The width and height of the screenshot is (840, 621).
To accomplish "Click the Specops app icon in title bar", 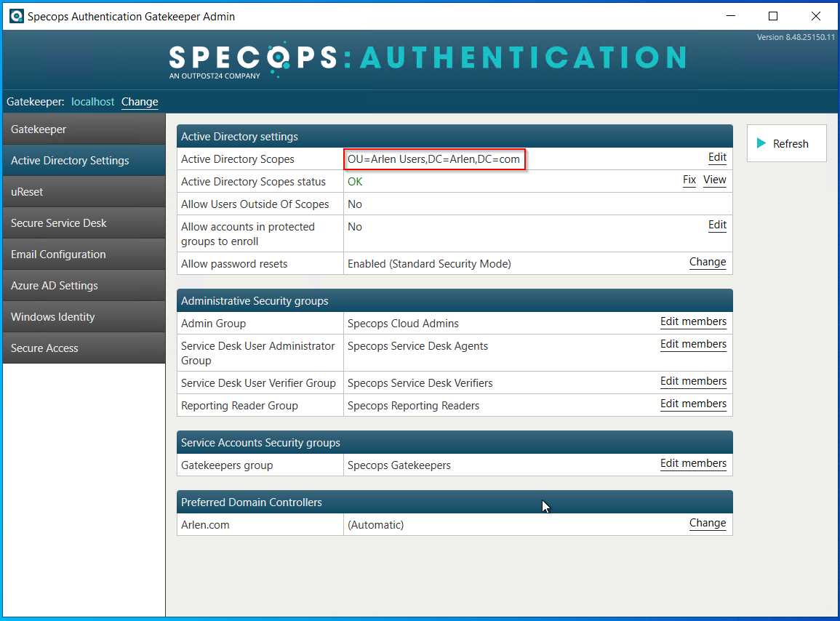I will (17, 16).
